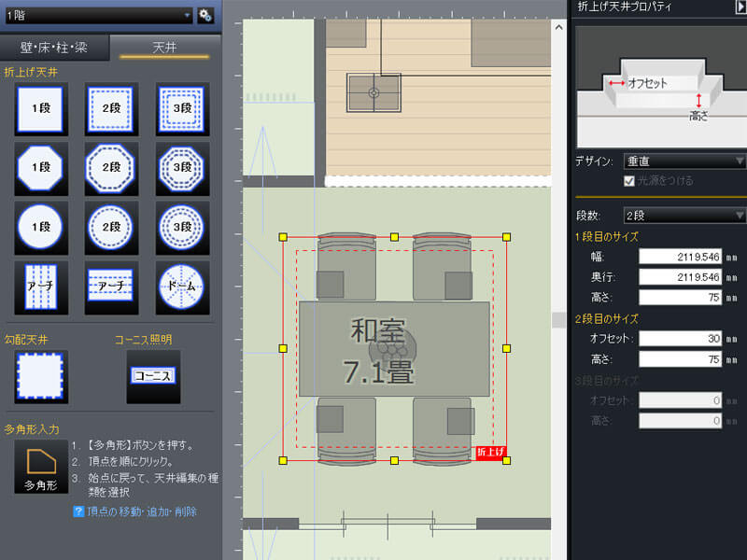Select the ドーム dome ceiling icon
Screen dimensions: 747x560
click(182, 287)
